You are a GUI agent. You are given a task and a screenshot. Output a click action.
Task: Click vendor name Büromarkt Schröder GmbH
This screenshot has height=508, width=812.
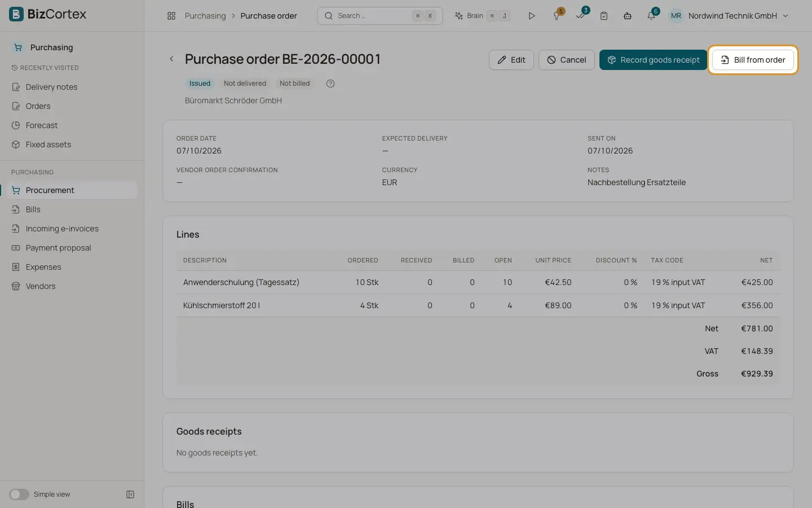pos(233,100)
